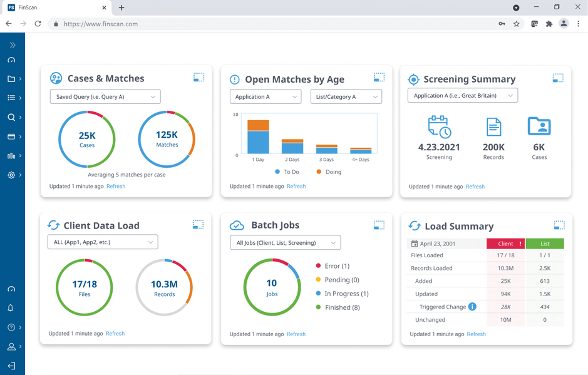Click Refresh in the Screening Summary widget
The image size is (588, 375).
tap(475, 186)
